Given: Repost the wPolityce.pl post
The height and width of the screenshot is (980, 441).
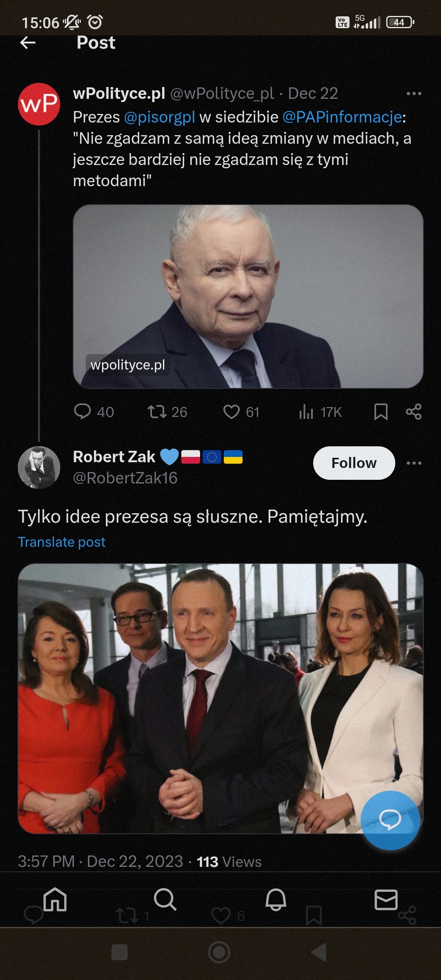Looking at the screenshot, I should tap(167, 412).
